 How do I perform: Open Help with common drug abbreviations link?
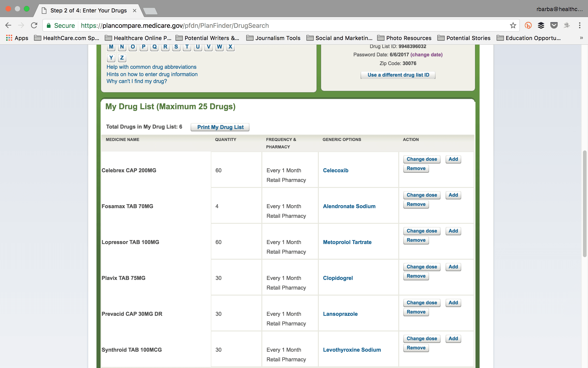click(x=151, y=67)
